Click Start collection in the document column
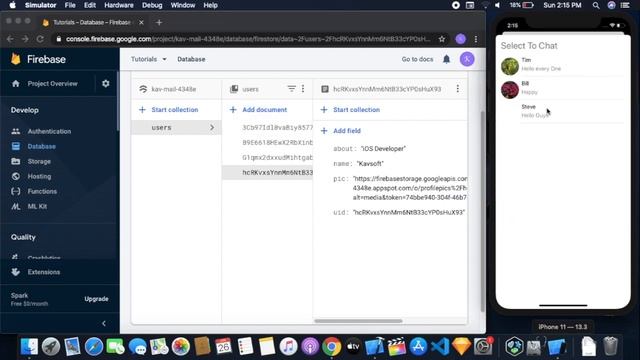 pos(351,110)
